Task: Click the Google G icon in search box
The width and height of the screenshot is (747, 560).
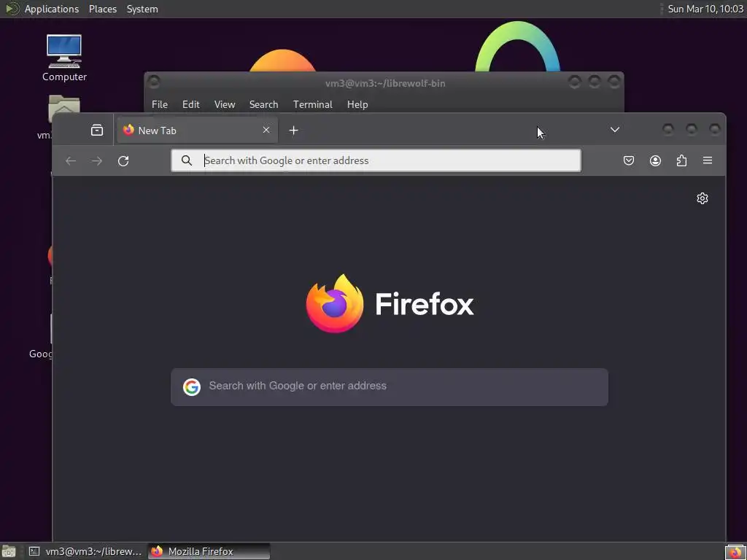Action: click(192, 386)
